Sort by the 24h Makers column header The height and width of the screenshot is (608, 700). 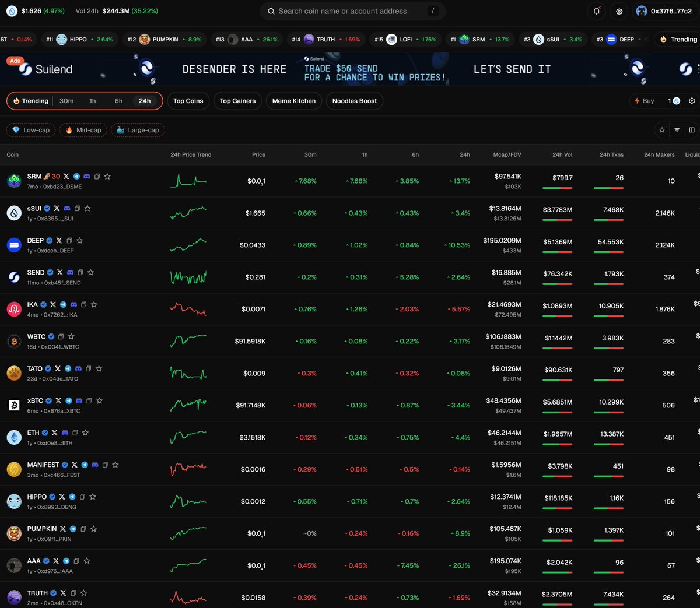coord(659,154)
